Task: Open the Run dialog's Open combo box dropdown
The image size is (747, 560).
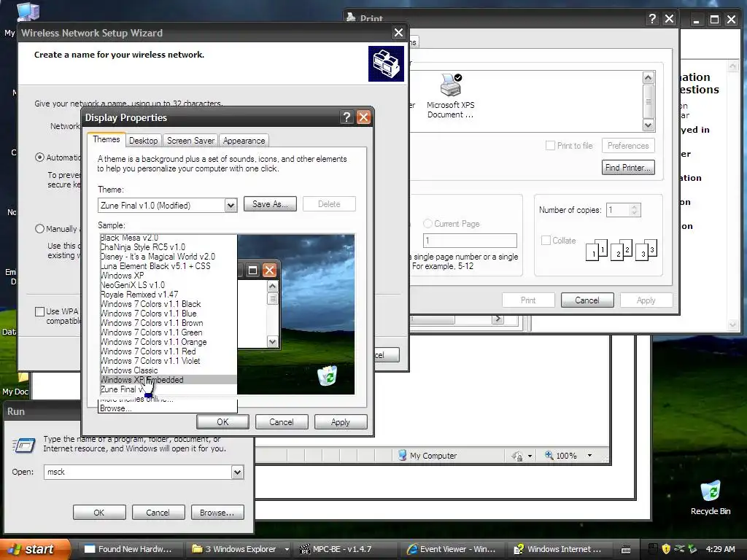Action: coord(237,472)
